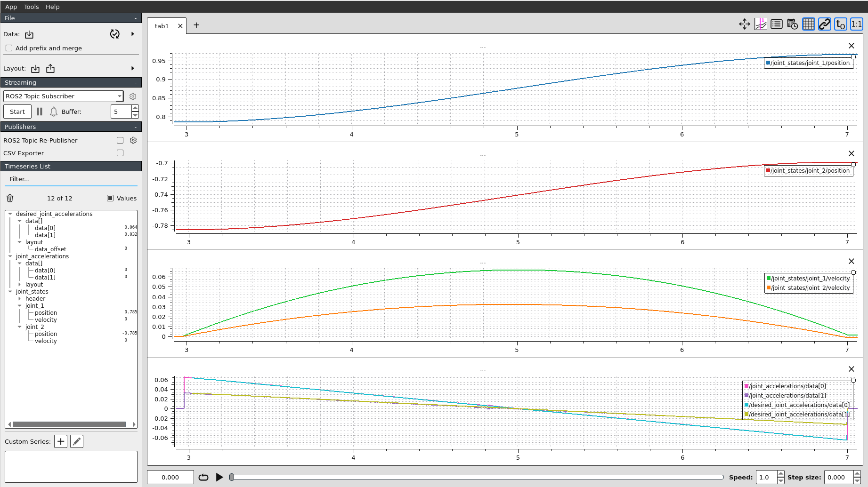
Task: Select data_offset tree item
Action: (x=50, y=249)
